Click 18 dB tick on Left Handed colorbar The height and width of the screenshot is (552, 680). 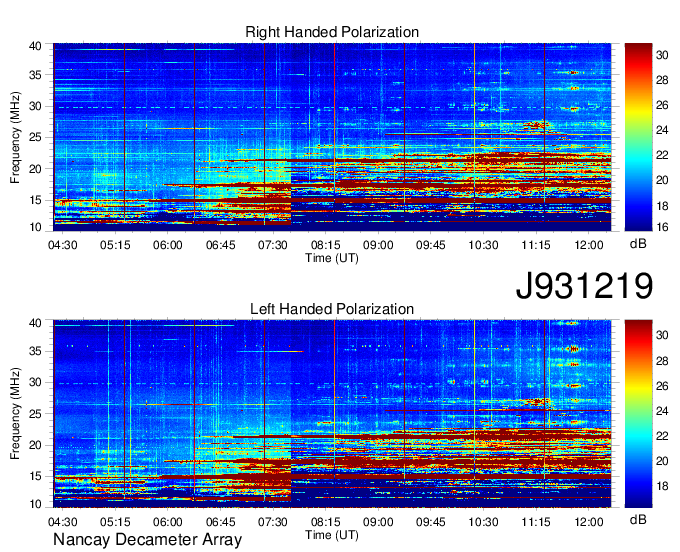(x=662, y=486)
